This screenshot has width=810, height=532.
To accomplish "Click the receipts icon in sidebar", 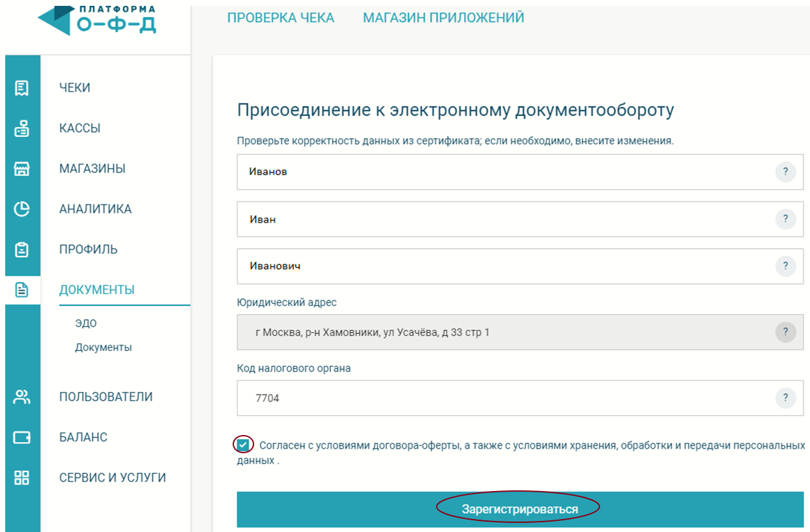I will tap(22, 88).
